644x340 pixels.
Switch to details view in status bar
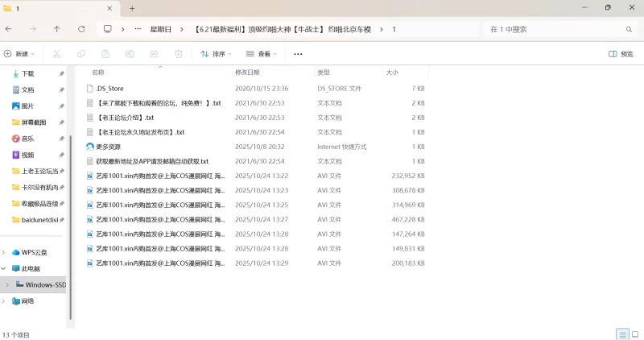click(x=621, y=334)
